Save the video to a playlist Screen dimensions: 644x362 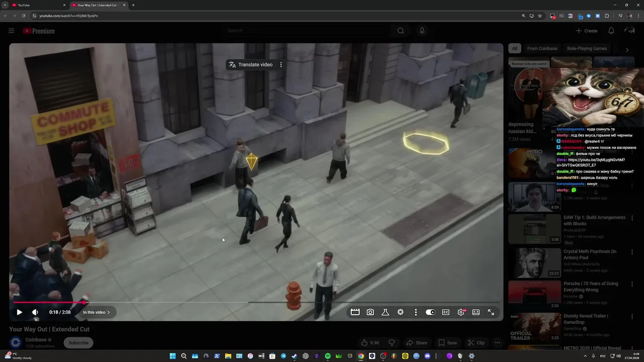tap(447, 343)
